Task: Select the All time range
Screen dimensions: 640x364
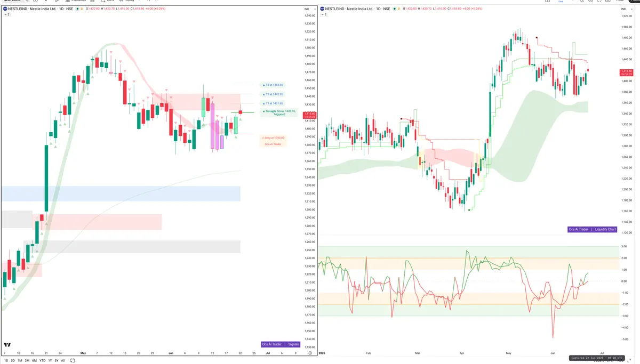Action: [63, 360]
